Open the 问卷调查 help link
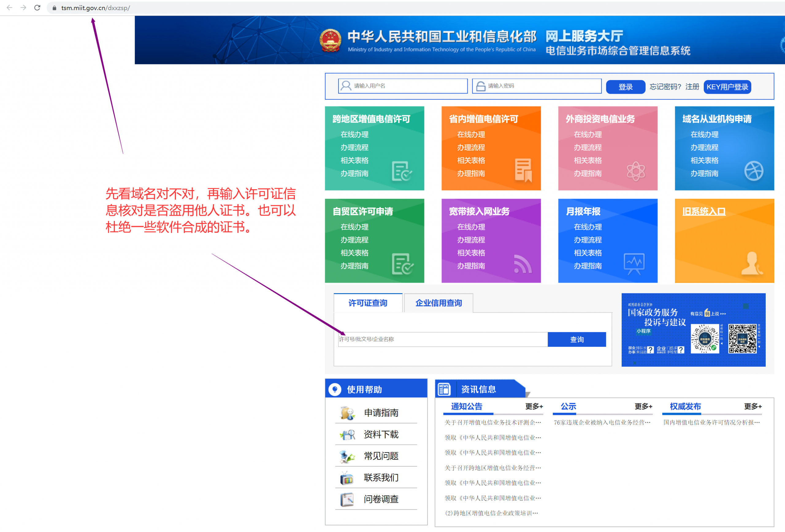 381,499
